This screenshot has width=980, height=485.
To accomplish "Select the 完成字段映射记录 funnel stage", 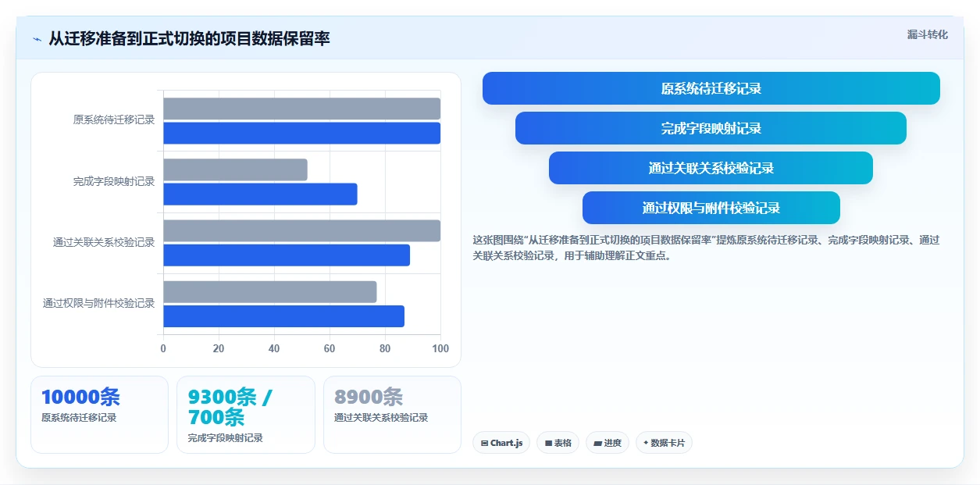I will pyautogui.click(x=711, y=128).
